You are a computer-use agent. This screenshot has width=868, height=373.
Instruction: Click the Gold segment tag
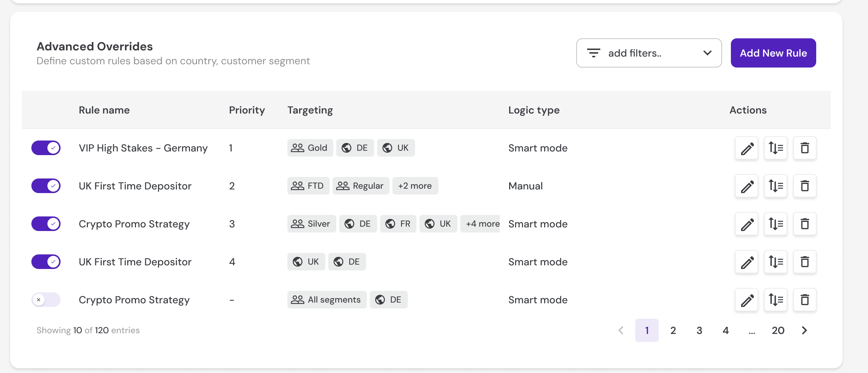[x=310, y=148]
